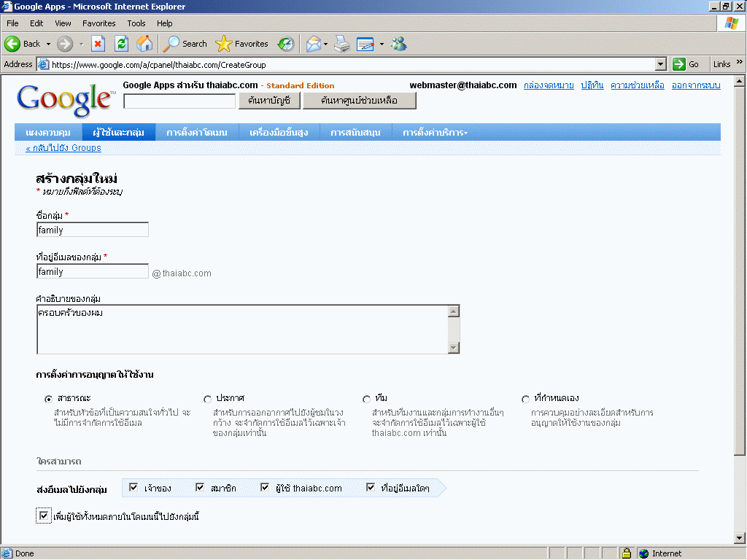Follow the กลับไปยัง Groups link
The image size is (747, 560).
[x=63, y=148]
